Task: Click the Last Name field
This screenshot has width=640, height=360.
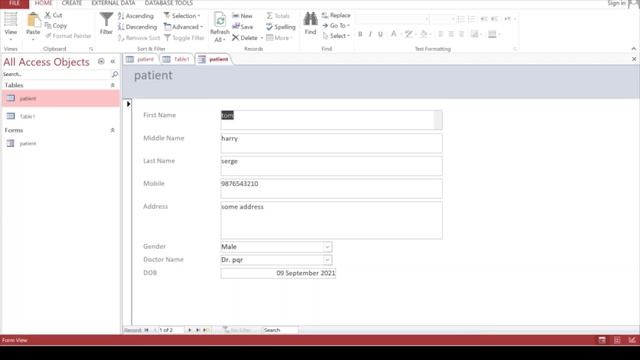Action: (x=331, y=166)
